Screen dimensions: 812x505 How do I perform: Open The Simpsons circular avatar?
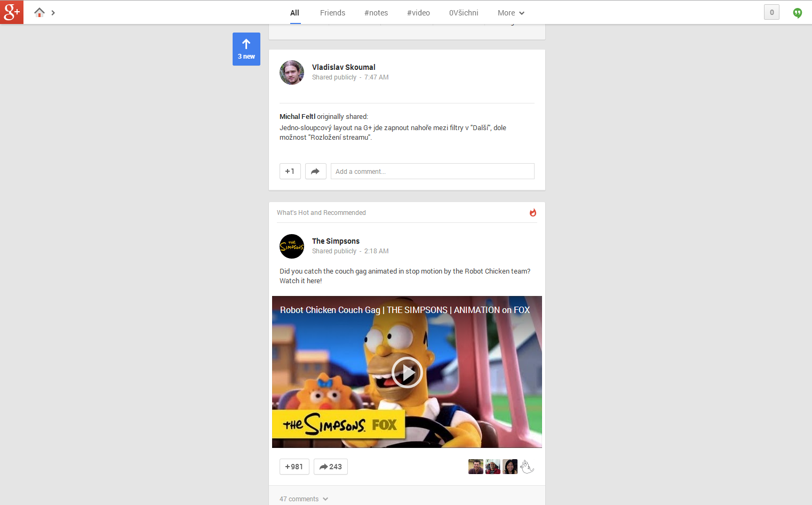(x=291, y=246)
